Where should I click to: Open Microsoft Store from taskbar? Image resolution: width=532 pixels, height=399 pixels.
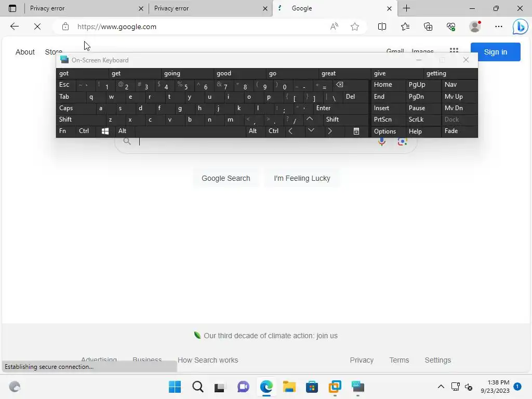click(312, 387)
